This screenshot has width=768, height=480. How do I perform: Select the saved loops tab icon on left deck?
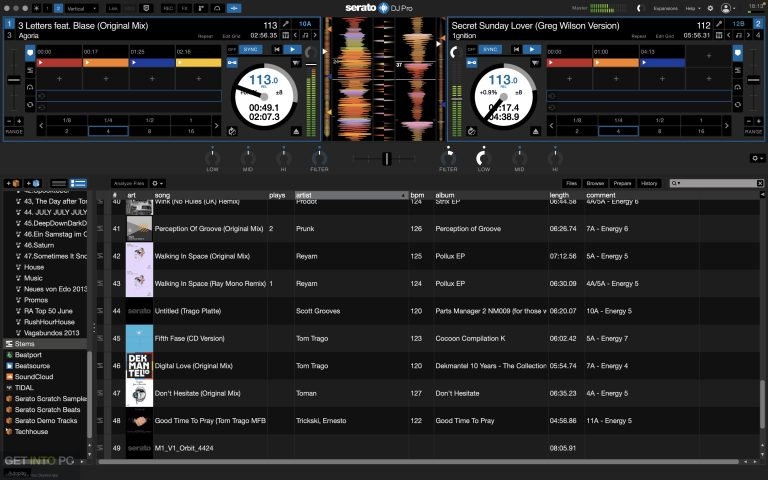point(30,71)
